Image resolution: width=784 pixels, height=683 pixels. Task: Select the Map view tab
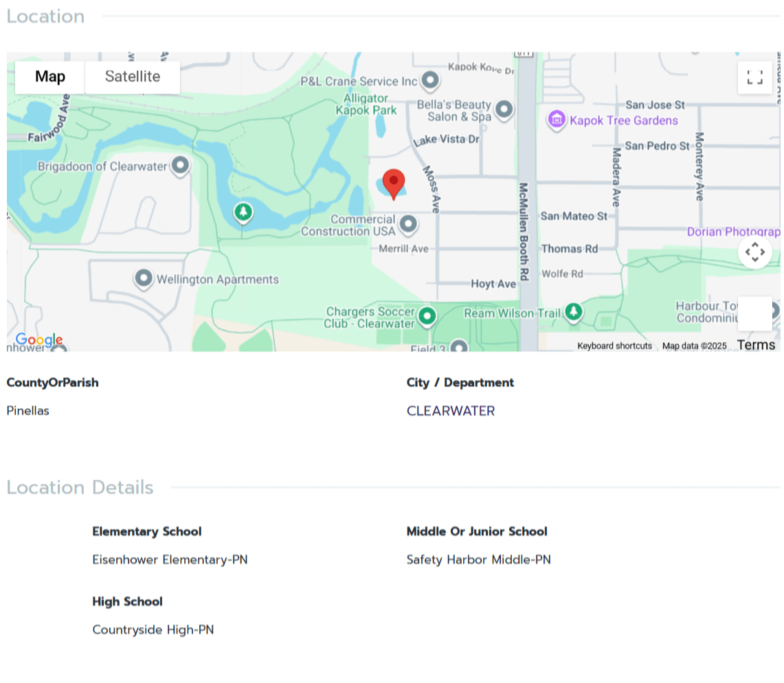point(50,77)
